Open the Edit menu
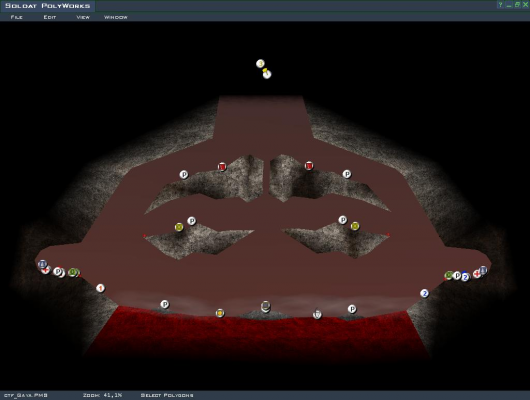 50,17
